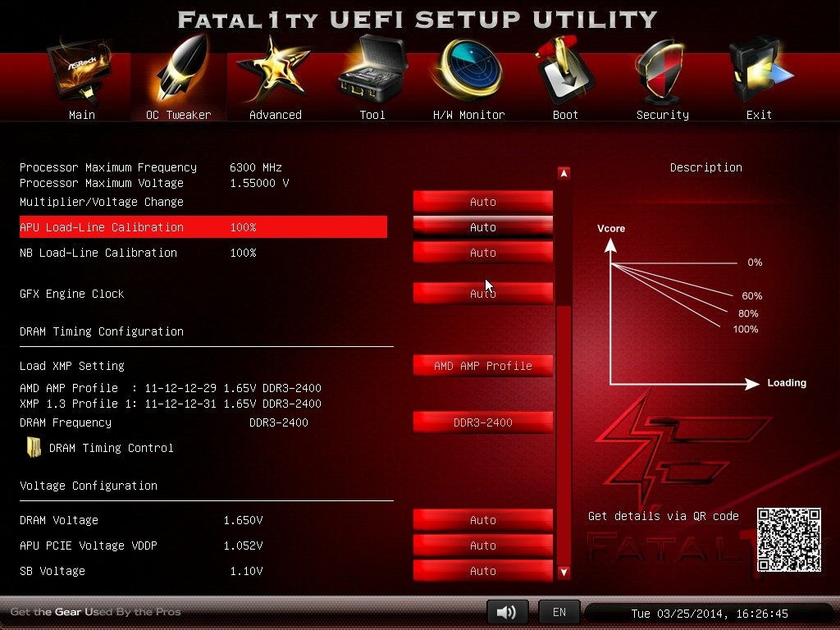Switch to the Main tab label
The image size is (840, 630).
point(81,115)
